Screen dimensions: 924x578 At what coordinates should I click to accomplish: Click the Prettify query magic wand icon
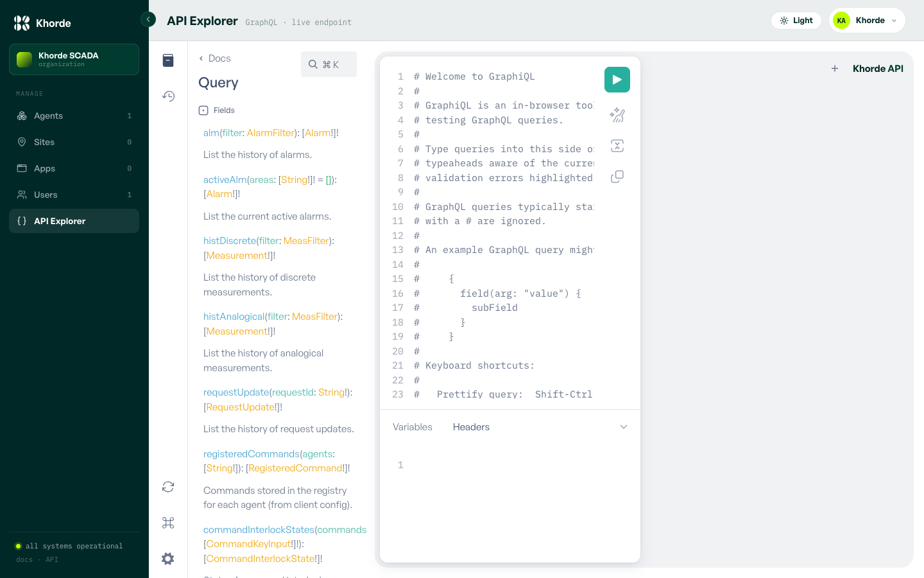pyautogui.click(x=617, y=115)
